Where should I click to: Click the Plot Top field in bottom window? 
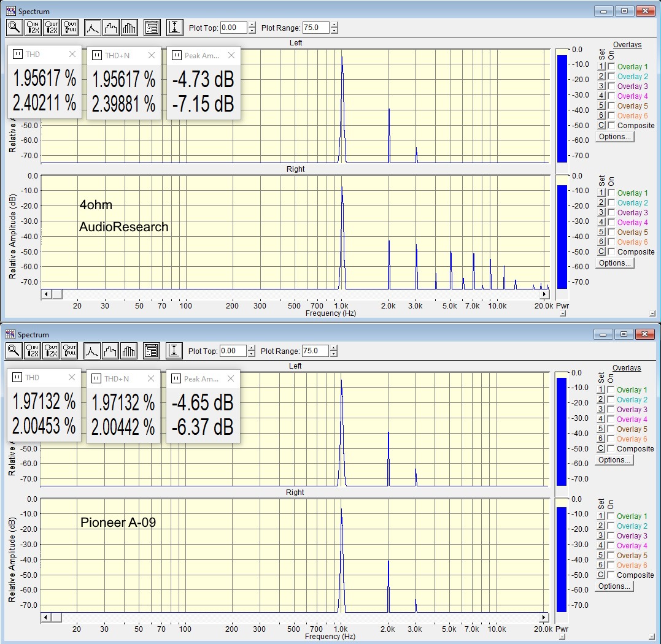[233, 351]
